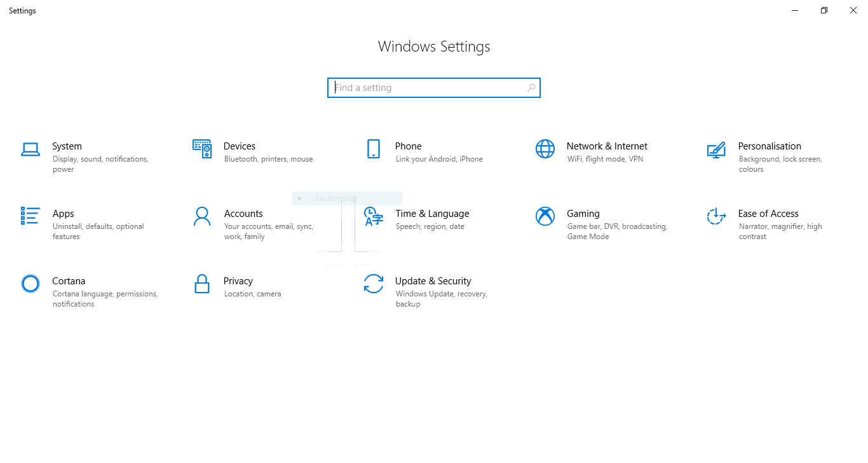
Task: Select the Cortana heading
Action: coord(69,281)
